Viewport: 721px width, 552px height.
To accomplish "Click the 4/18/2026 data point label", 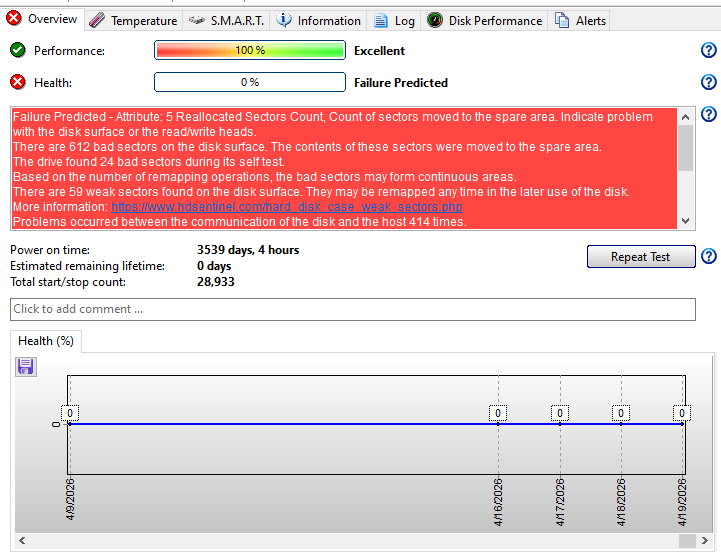I will 621,413.
